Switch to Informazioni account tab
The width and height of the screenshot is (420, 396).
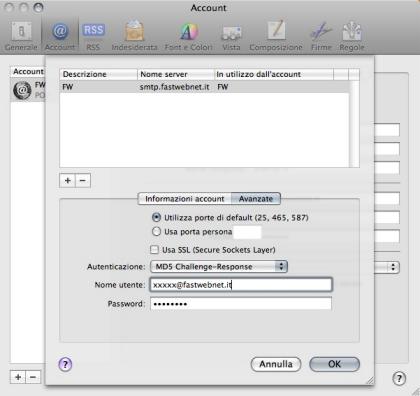[185, 199]
